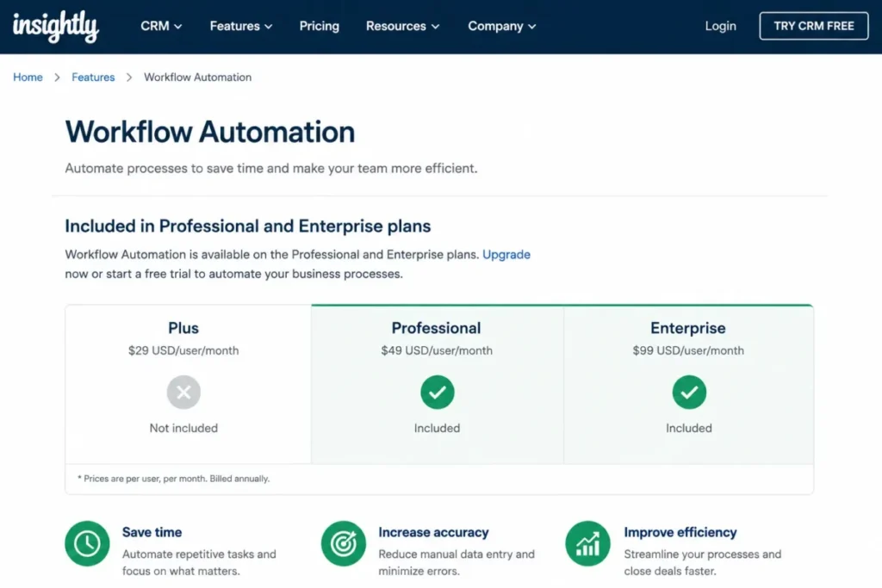882x588 pixels.
Task: Click the Increase accuracy heading
Action: pos(434,532)
